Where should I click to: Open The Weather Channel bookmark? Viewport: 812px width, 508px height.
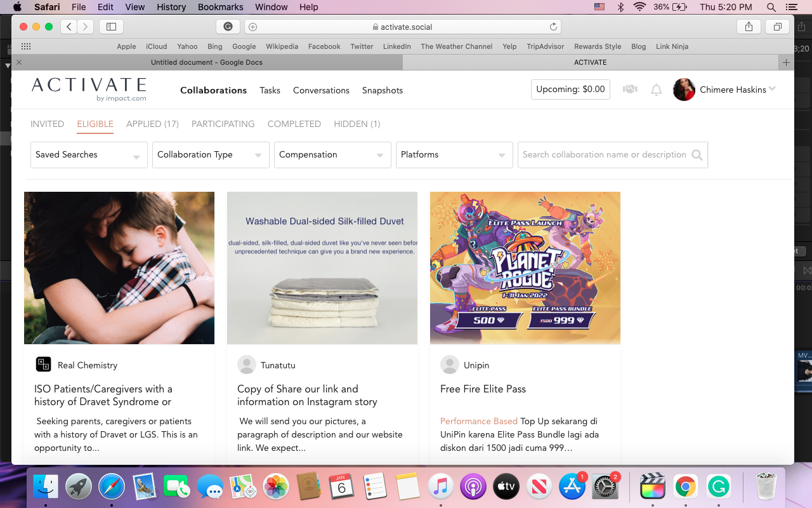[457, 46]
